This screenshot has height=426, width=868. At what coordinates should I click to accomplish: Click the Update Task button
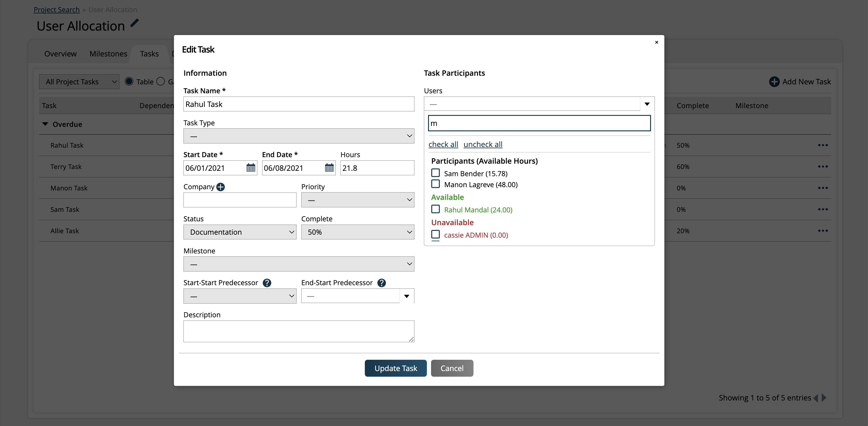396,368
